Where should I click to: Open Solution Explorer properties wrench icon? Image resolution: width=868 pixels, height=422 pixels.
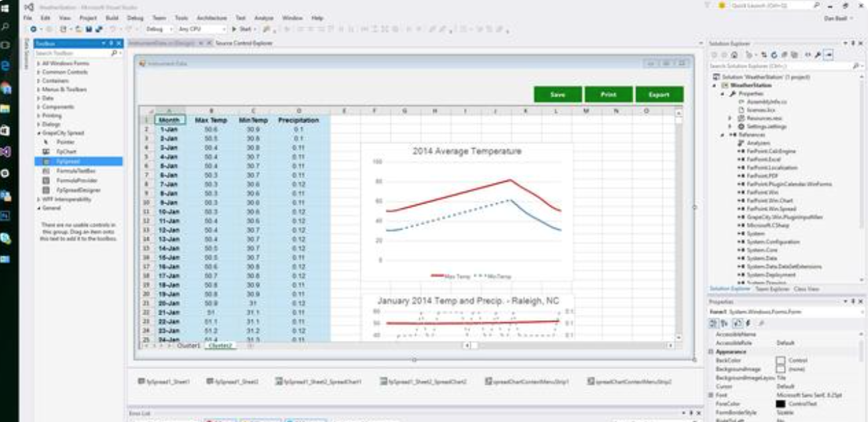817,55
